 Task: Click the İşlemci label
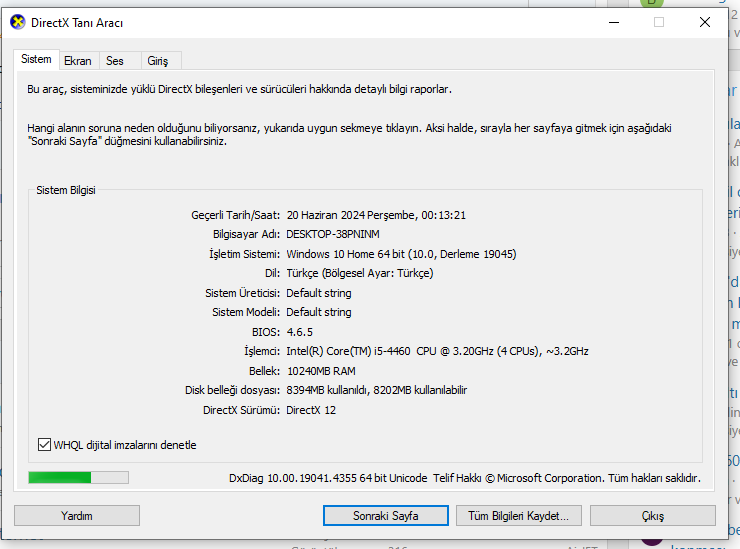262,351
